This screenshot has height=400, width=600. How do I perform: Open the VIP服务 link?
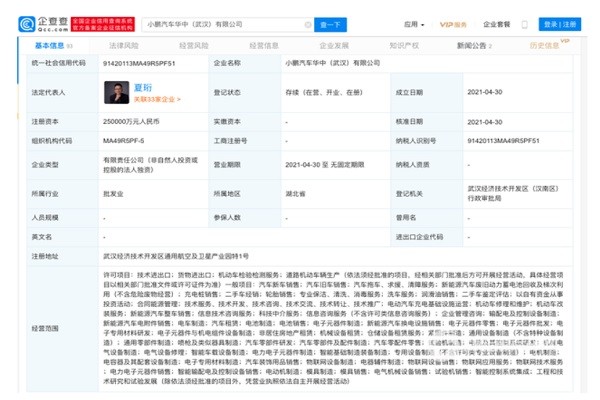coord(453,24)
